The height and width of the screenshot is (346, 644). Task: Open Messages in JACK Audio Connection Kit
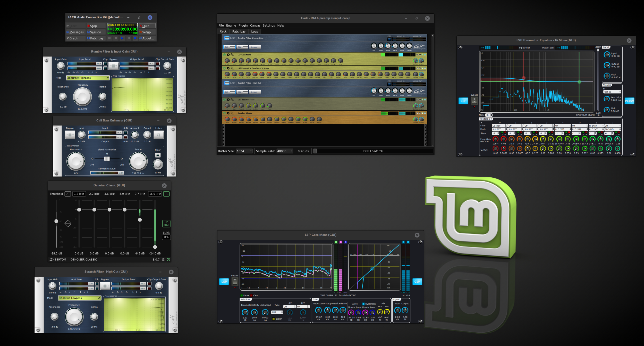[75, 32]
